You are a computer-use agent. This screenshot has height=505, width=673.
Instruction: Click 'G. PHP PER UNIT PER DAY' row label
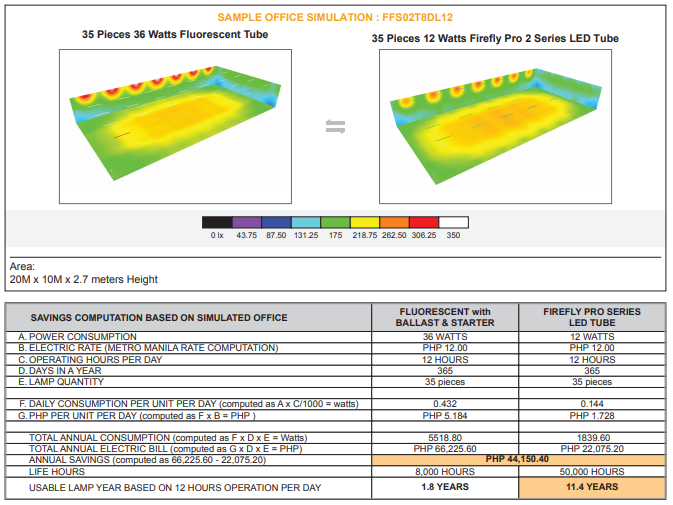[x=136, y=416]
